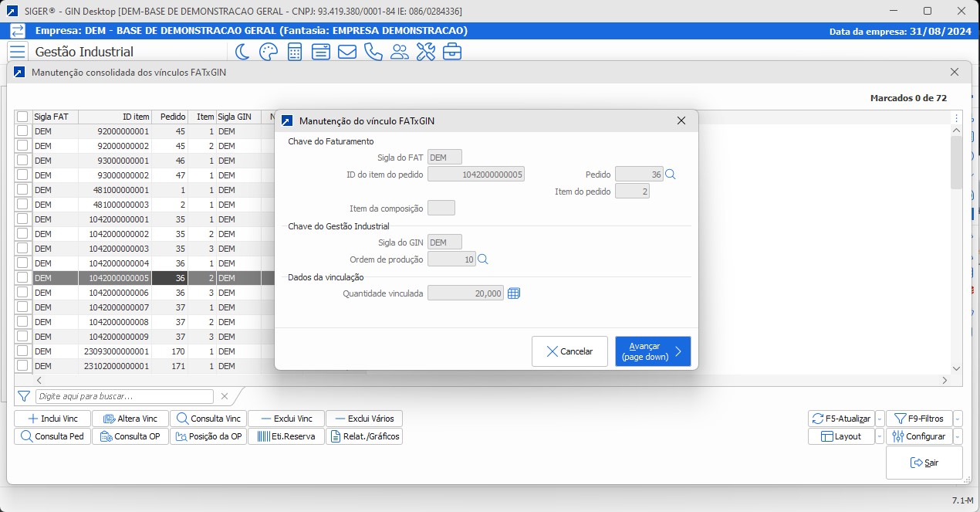The height and width of the screenshot is (512, 980).
Task: Toggle dark mode with the moon icon
Action: pyautogui.click(x=242, y=52)
